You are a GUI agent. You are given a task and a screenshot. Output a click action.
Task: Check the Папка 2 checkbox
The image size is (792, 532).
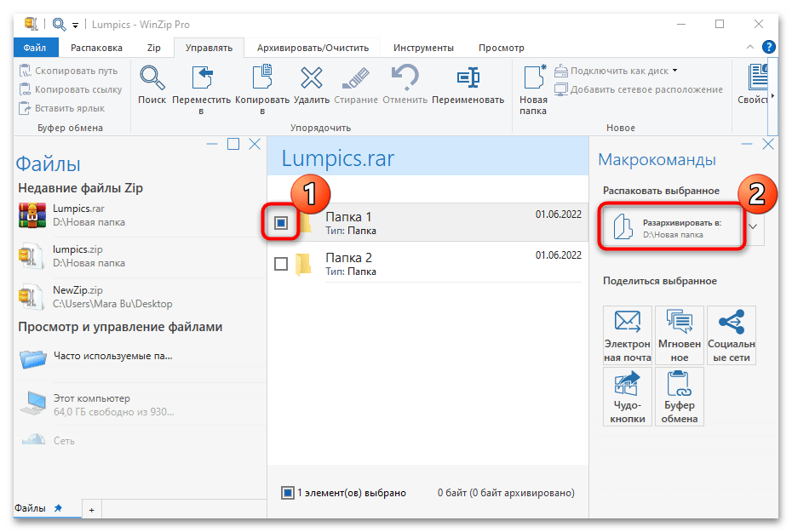click(281, 264)
